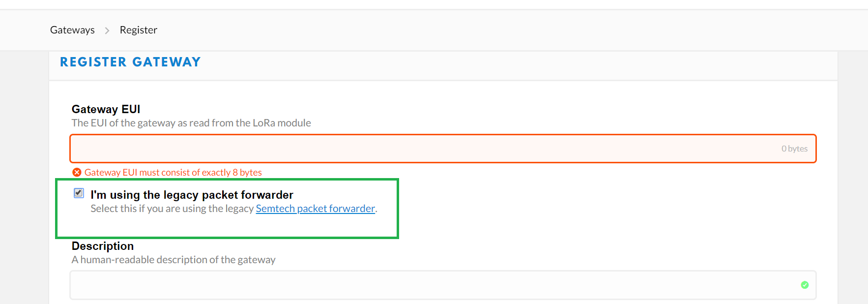The image size is (868, 304).
Task: Click the 'EUI of the gateway as read' helper text
Action: [x=191, y=123]
